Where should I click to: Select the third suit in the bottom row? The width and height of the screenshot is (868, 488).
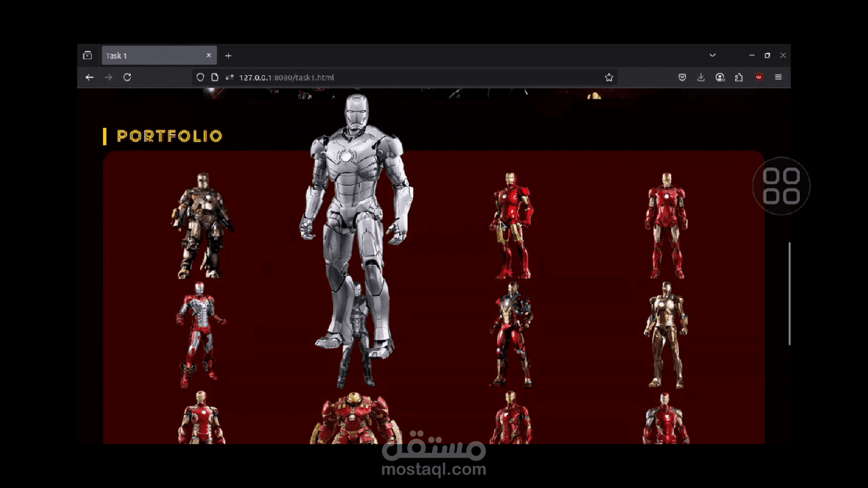(x=511, y=417)
